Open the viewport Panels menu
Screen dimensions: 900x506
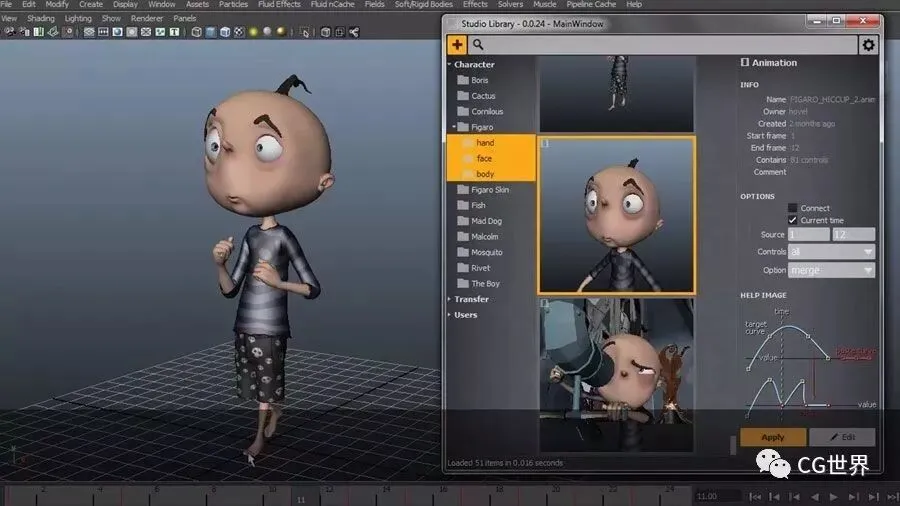coord(185,18)
